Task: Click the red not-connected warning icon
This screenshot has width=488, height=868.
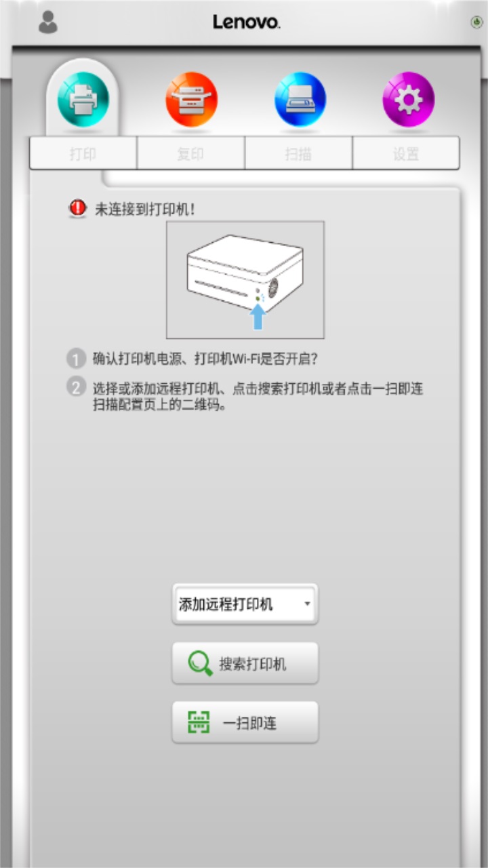Action: 78,208
